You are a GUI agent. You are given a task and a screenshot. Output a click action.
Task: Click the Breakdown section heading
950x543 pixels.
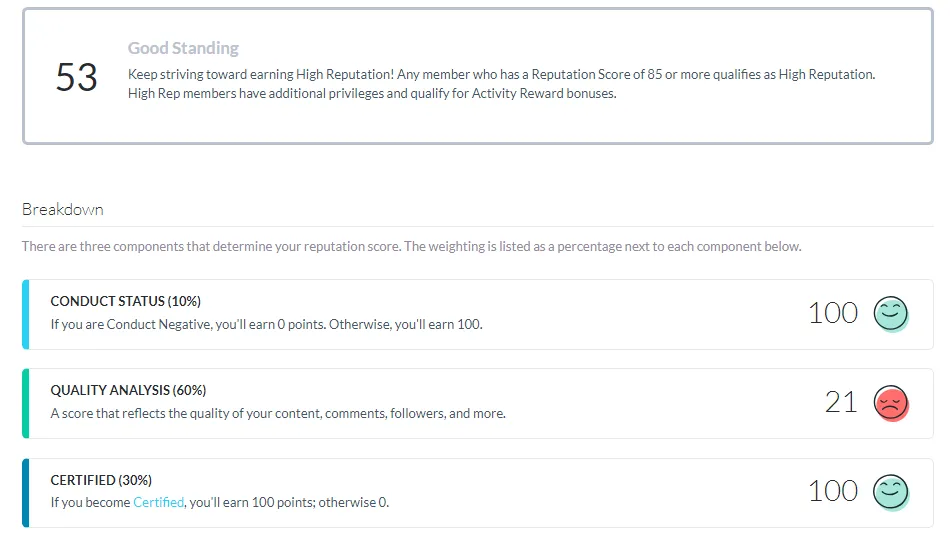[x=63, y=210]
